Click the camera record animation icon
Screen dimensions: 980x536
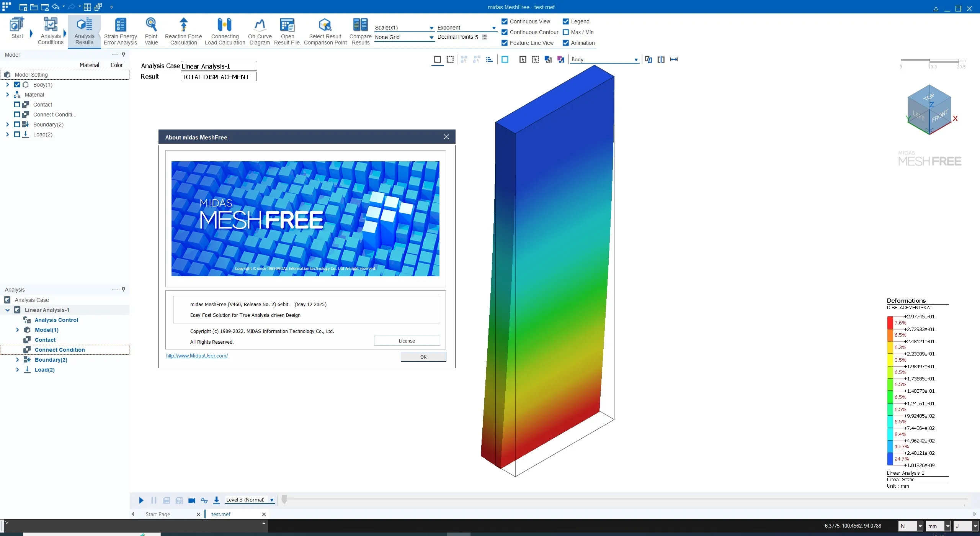point(192,500)
